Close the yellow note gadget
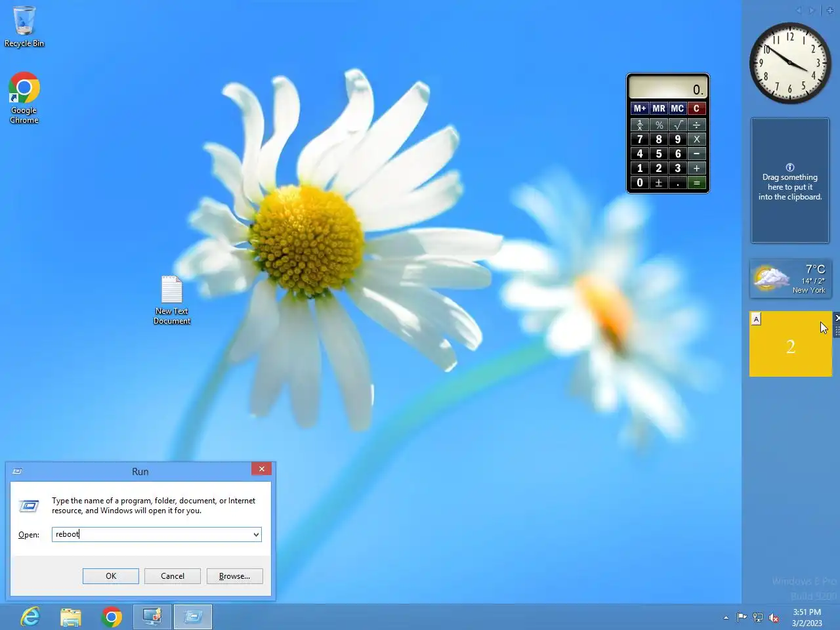Screen dimensions: 840x630 (837, 318)
